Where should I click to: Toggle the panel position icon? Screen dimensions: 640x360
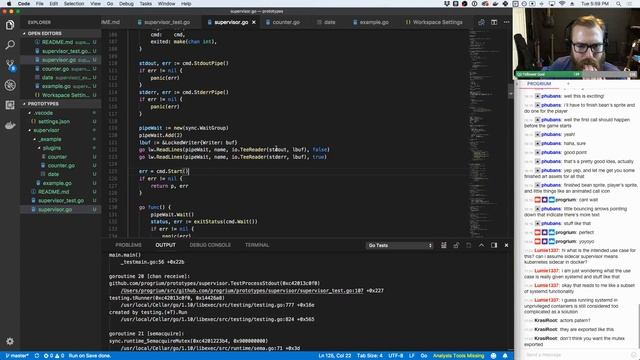coord(494,245)
